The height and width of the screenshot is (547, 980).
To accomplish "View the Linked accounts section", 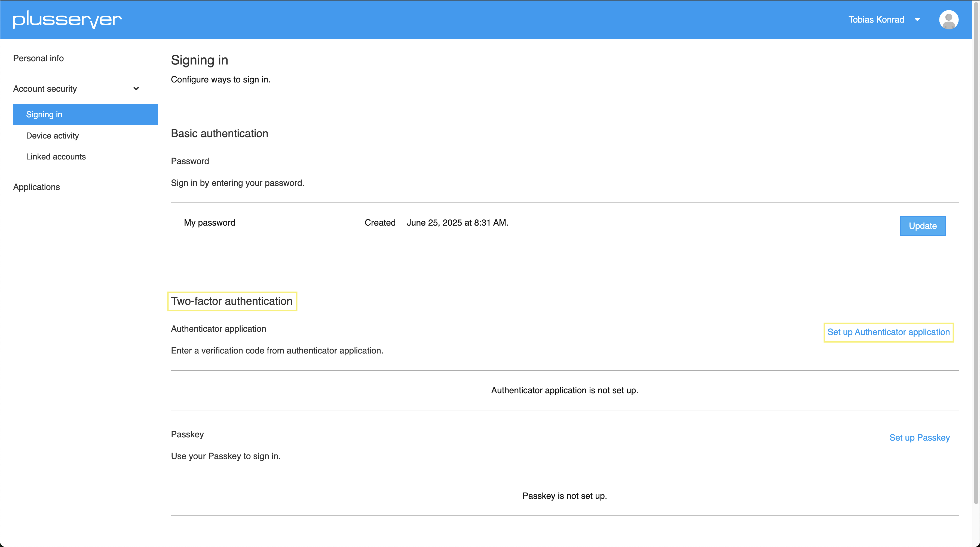I will click(x=56, y=156).
